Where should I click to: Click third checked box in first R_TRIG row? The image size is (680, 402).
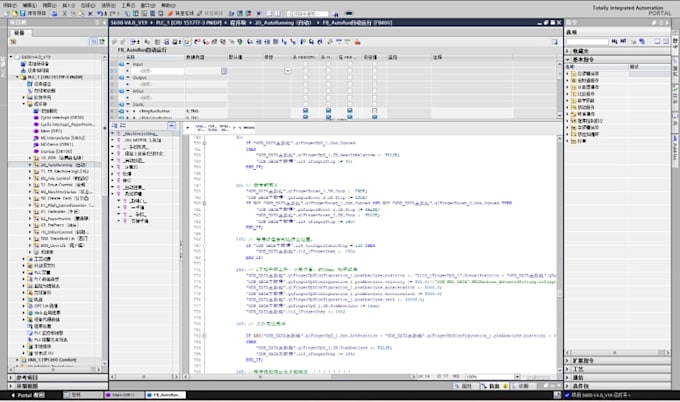click(x=350, y=111)
